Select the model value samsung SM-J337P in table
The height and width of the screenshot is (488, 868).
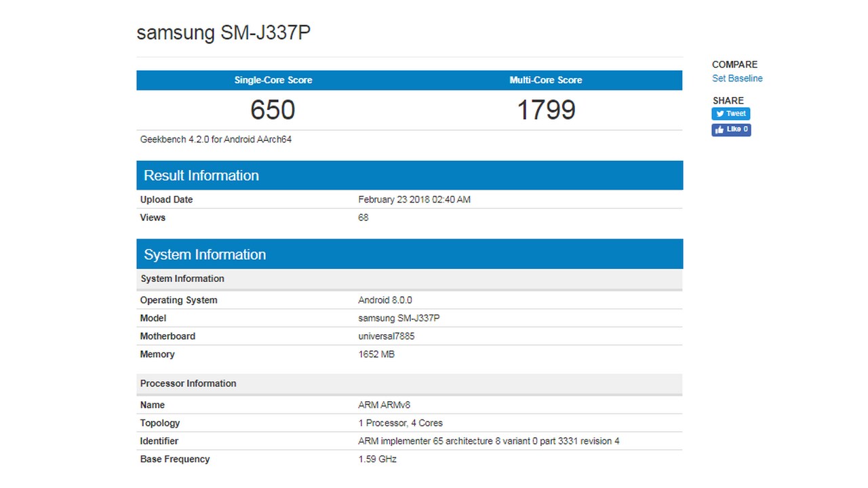click(399, 319)
